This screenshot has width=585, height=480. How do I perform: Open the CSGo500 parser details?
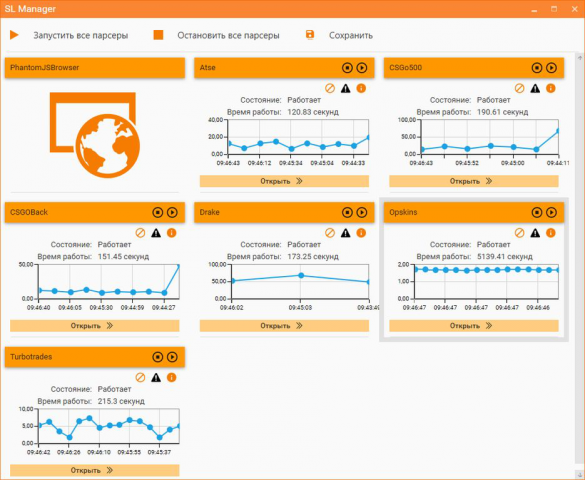point(474,181)
